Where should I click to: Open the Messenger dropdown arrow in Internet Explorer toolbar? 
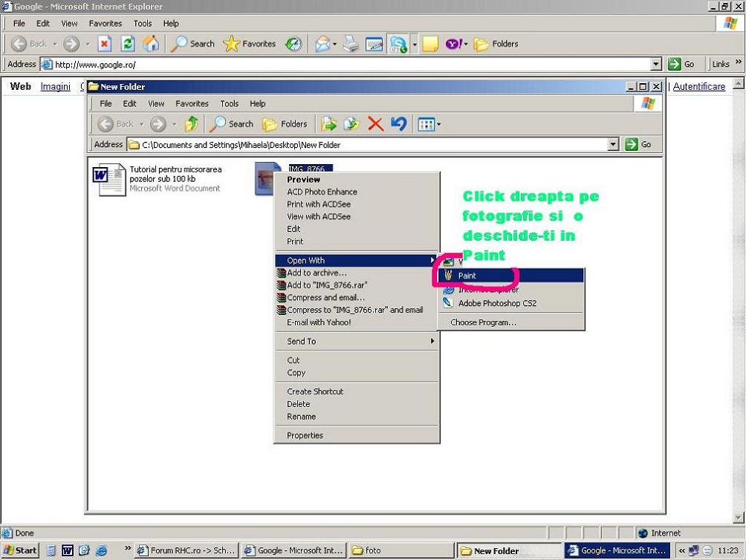(x=415, y=45)
